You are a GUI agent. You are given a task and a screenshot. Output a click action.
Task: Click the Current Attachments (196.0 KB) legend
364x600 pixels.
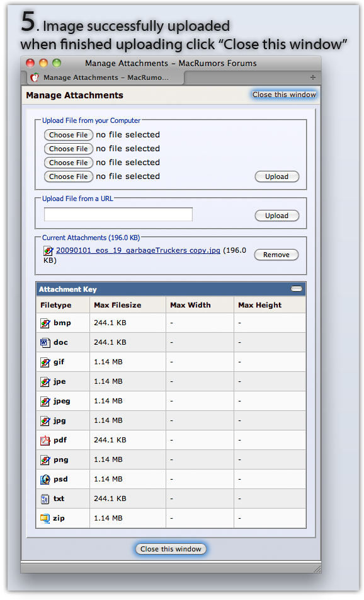coord(91,238)
